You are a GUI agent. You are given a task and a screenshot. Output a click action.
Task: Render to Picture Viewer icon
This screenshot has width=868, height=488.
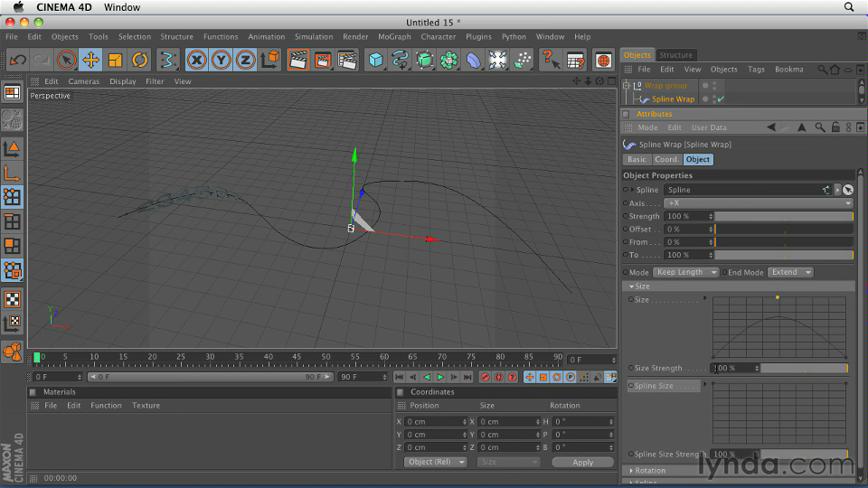[x=322, y=60]
